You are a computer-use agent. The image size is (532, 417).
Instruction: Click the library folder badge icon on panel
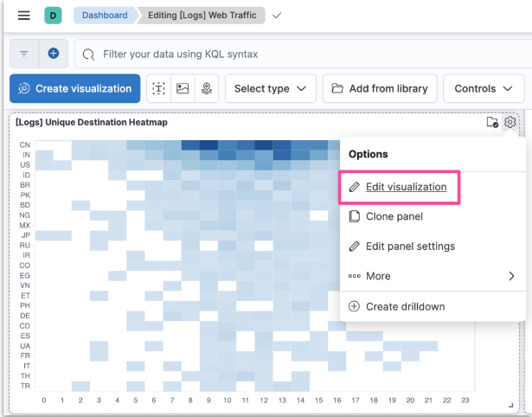pyautogui.click(x=492, y=122)
